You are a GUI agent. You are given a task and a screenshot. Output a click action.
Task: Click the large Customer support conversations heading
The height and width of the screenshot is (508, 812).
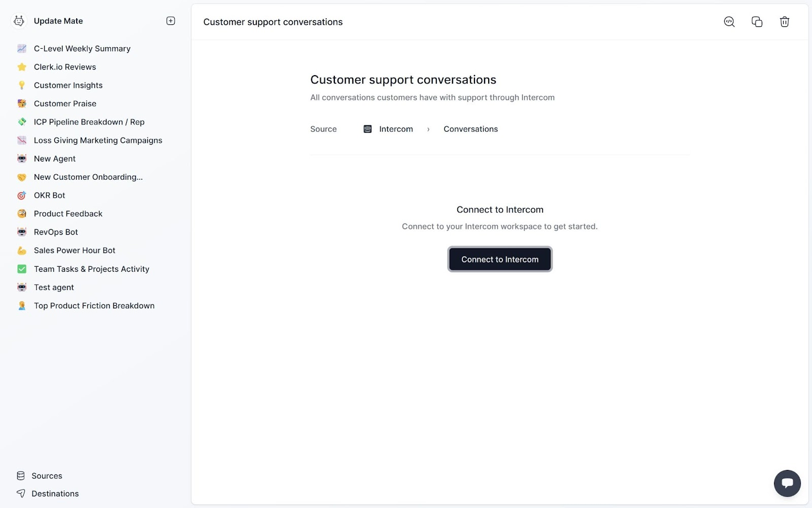click(403, 80)
